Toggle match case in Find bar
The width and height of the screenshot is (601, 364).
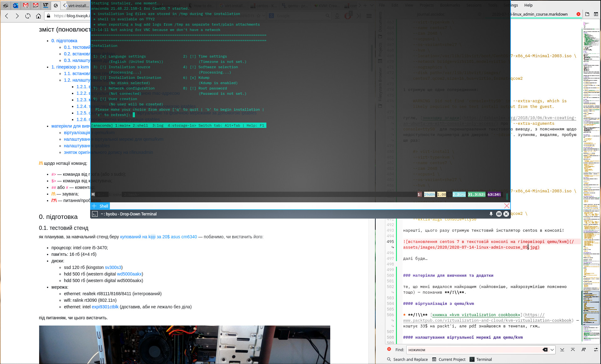pos(583,350)
